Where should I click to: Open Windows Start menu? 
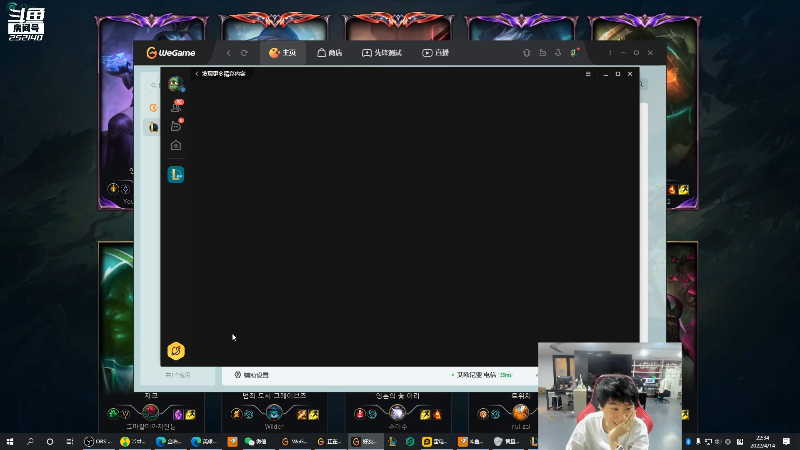coord(10,441)
